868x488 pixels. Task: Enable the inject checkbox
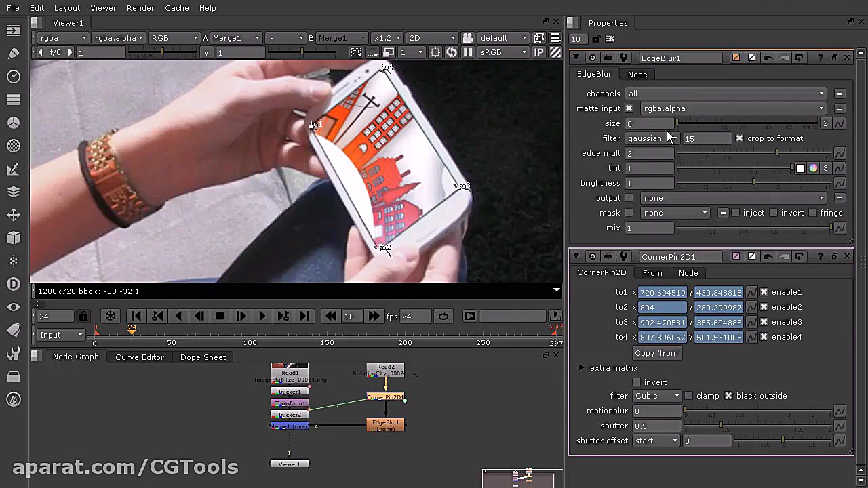click(735, 213)
